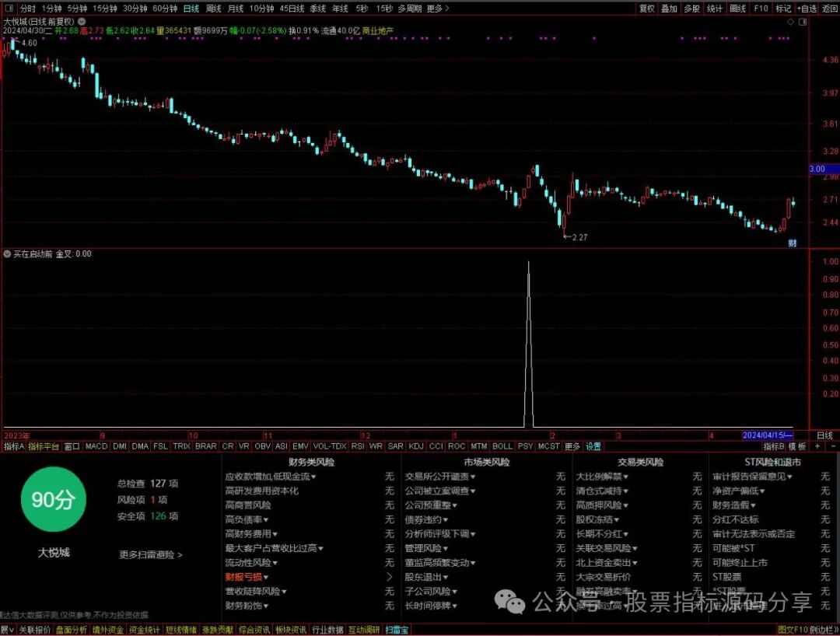
Task: Click the 多股 multi-stock button
Action: 691,9
